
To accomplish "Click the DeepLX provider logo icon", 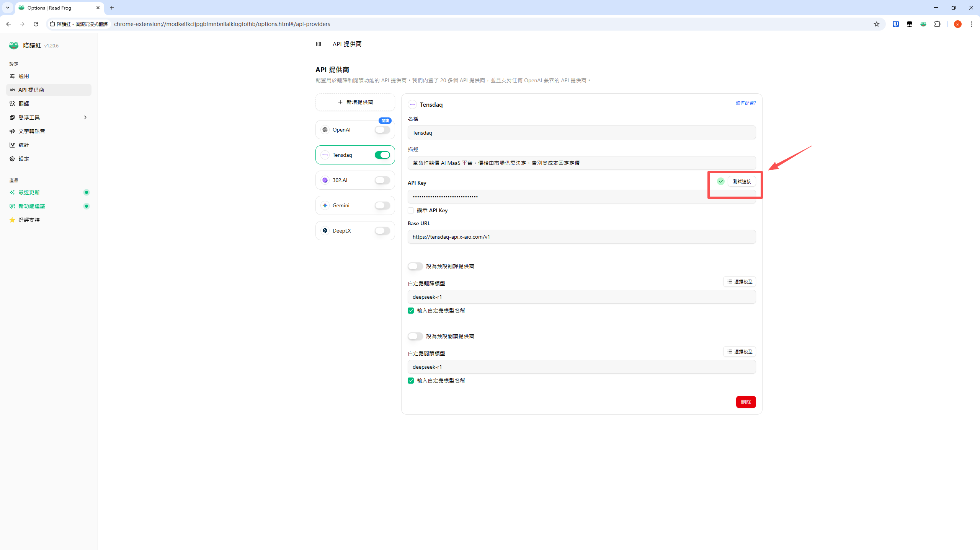I will (325, 231).
